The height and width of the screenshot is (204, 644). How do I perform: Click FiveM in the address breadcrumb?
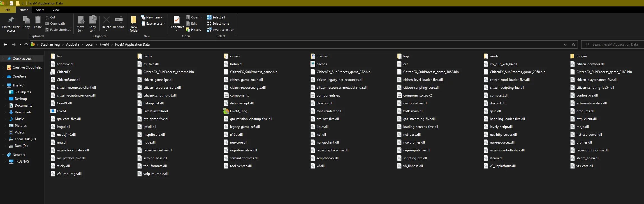[x=104, y=44]
